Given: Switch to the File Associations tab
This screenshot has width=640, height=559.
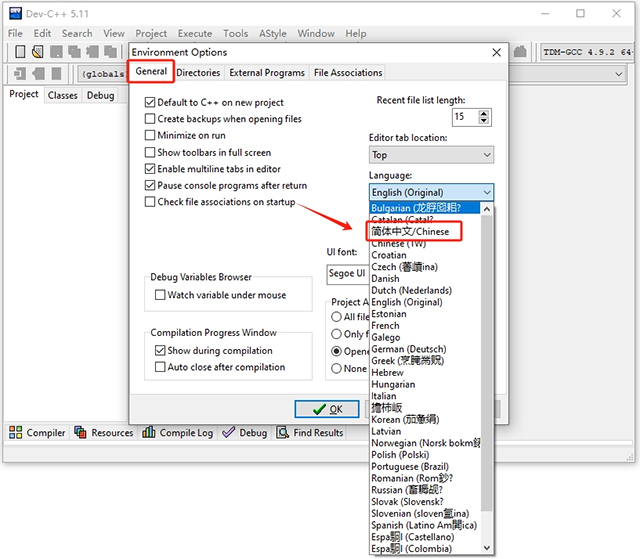Looking at the screenshot, I should click(x=348, y=73).
